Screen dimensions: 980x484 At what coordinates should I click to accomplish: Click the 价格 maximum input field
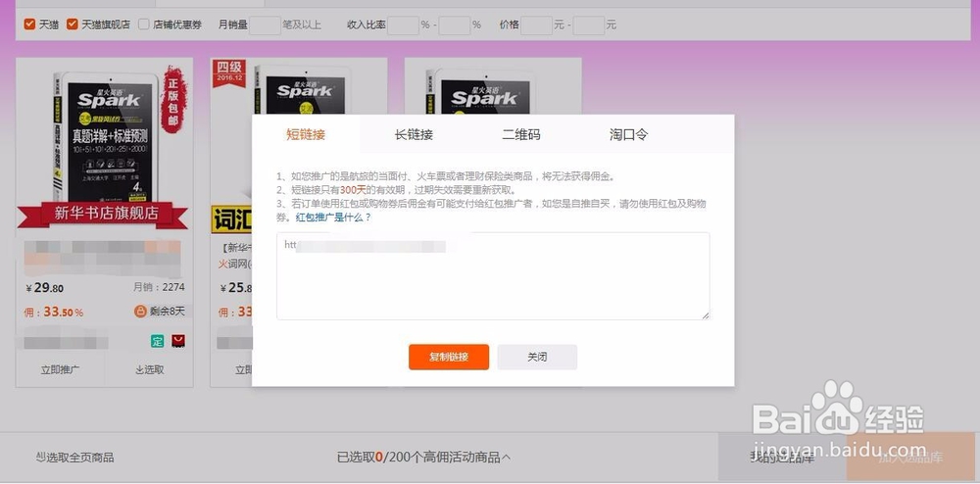click(589, 24)
